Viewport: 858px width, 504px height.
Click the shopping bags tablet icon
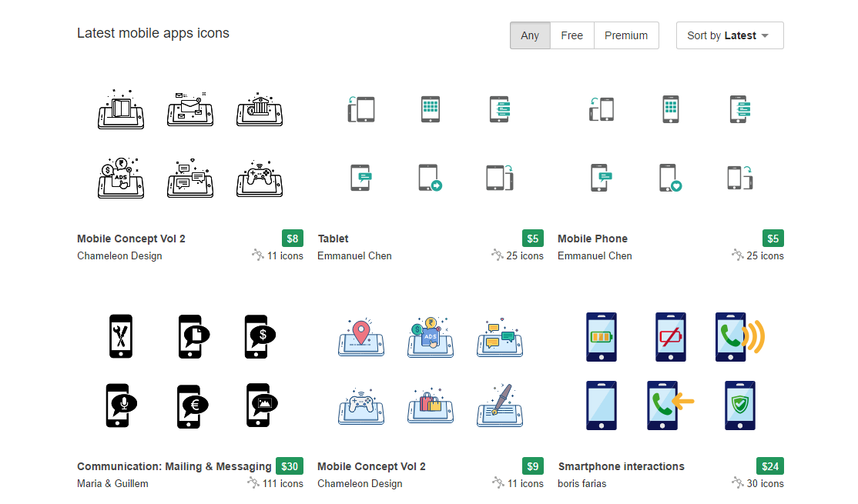431,405
